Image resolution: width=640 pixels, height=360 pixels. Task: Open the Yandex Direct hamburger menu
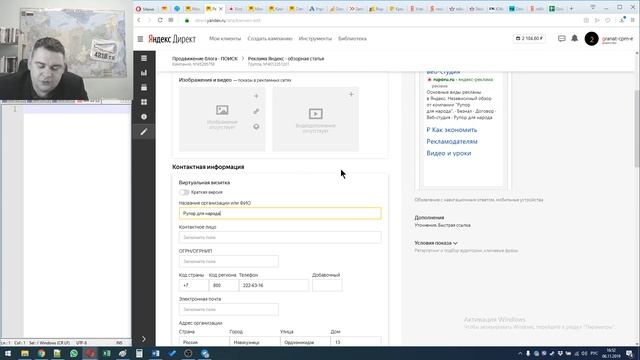coord(140,39)
